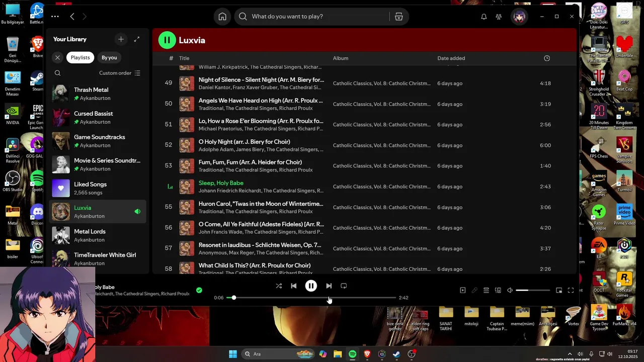Open the Spotify three-dot menu

(55, 17)
